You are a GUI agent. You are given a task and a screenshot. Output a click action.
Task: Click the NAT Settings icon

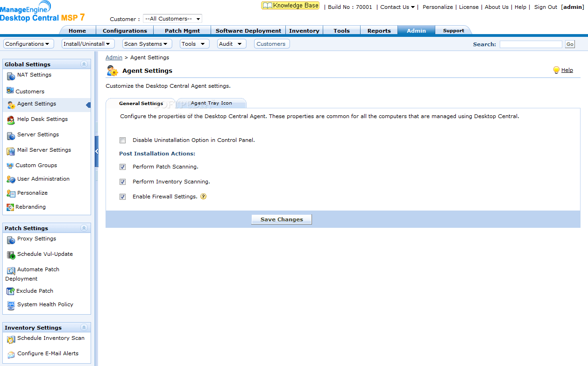point(11,77)
